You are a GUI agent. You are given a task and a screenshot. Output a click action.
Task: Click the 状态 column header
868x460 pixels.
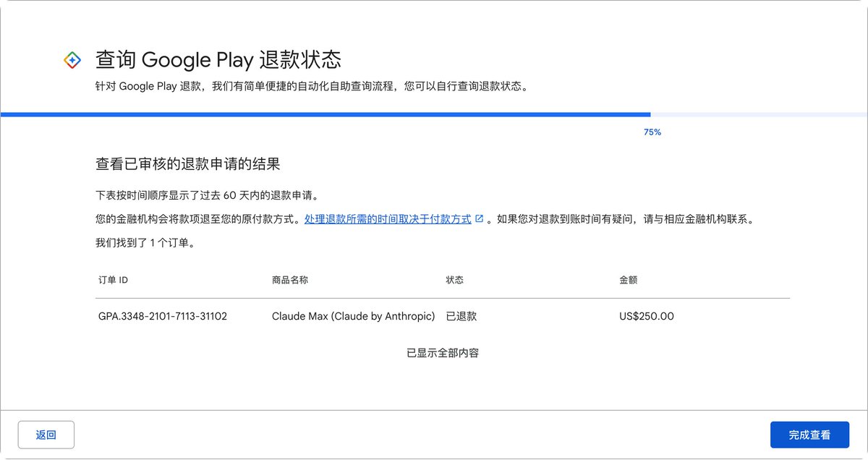click(x=455, y=280)
